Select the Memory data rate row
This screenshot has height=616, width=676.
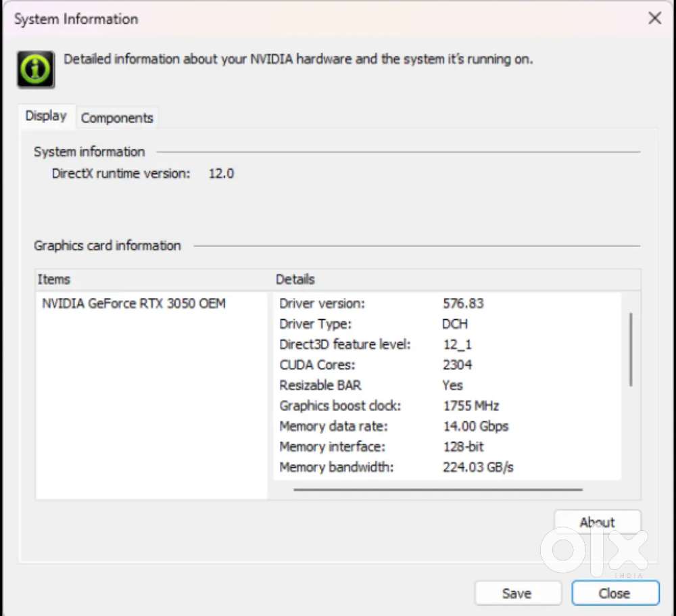pyautogui.click(x=333, y=426)
